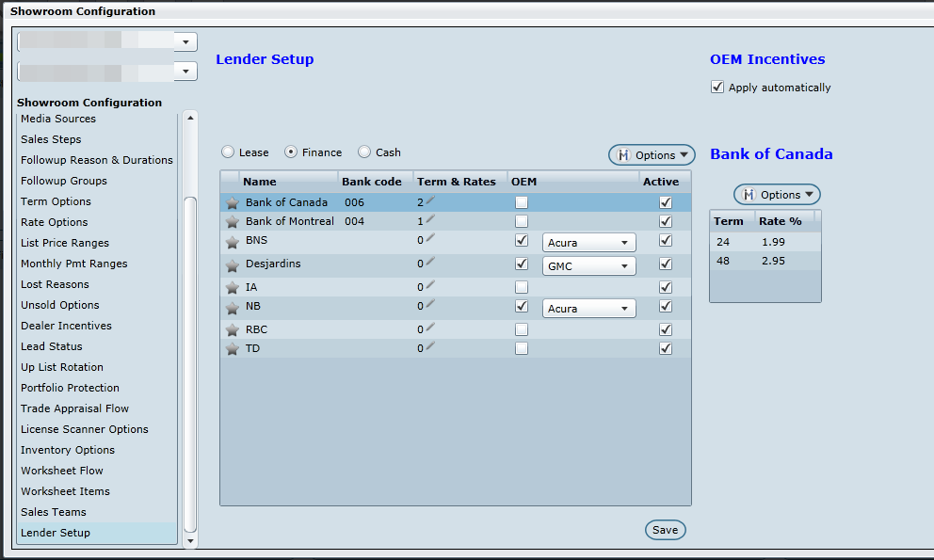
Task: Select Dealer Incentives in sidebar list
Action: [x=66, y=326]
